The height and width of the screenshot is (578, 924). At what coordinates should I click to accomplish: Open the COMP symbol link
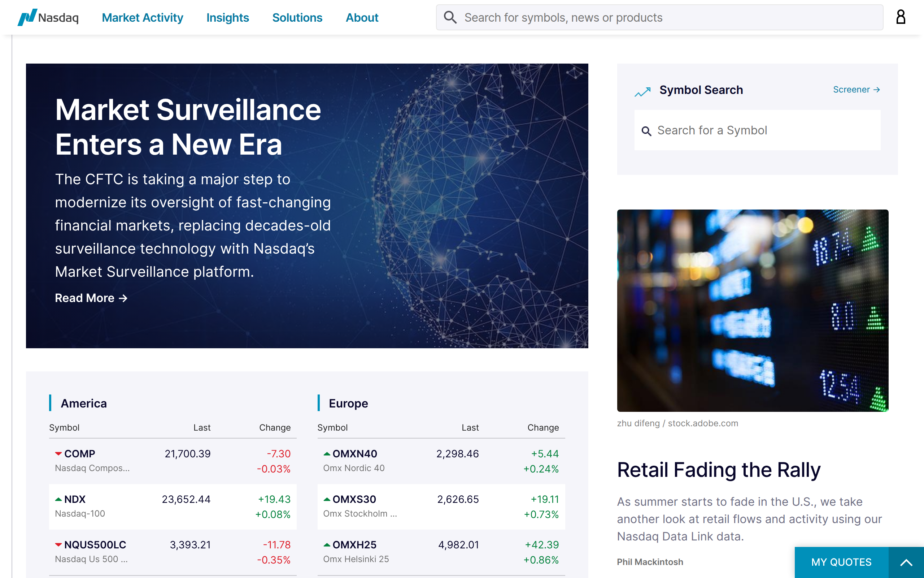[79, 454]
